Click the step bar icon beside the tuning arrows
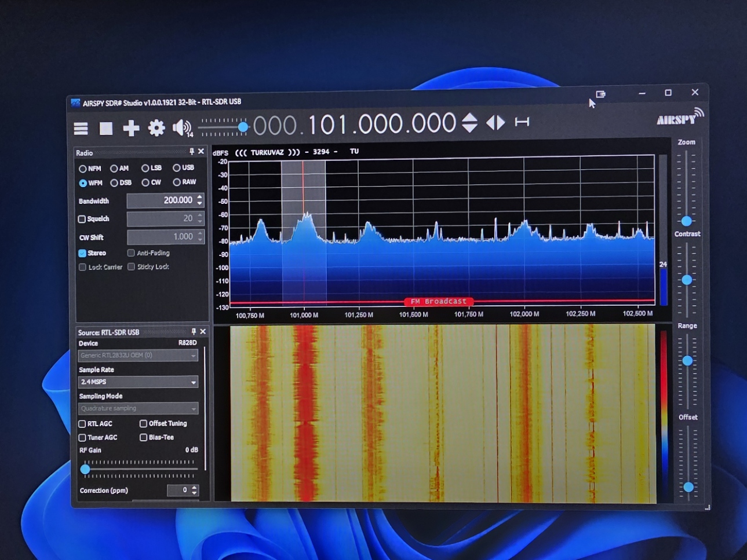 tap(522, 122)
